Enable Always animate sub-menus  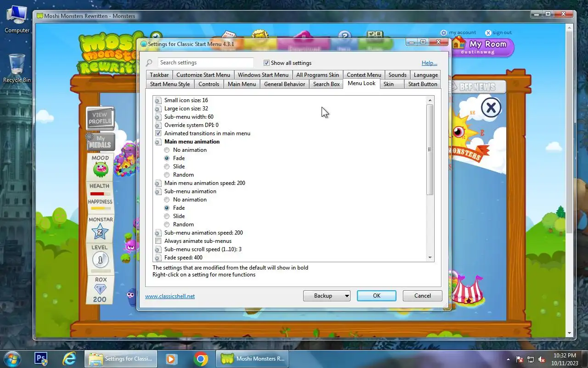point(158,241)
